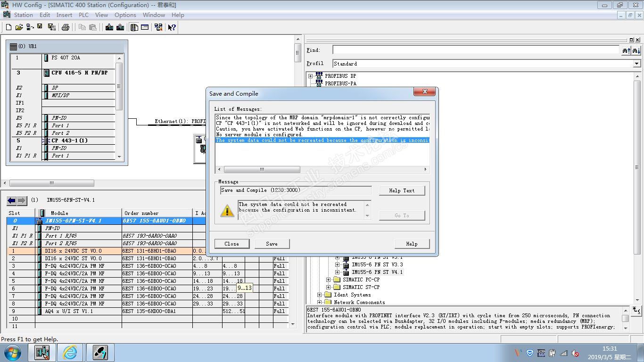This screenshot has width=644, height=362.
Task: Select PROFIBUS-PA in the catalog tree
Action: tap(340, 83)
